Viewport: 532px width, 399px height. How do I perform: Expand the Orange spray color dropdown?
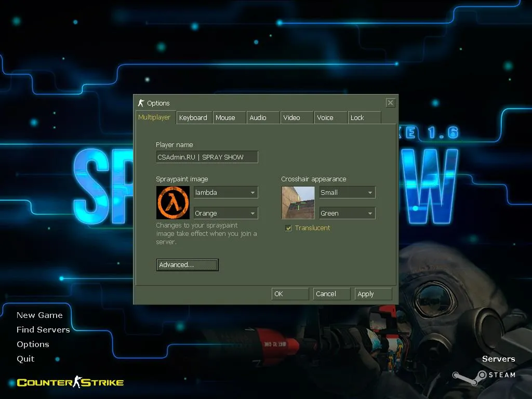[225, 214]
